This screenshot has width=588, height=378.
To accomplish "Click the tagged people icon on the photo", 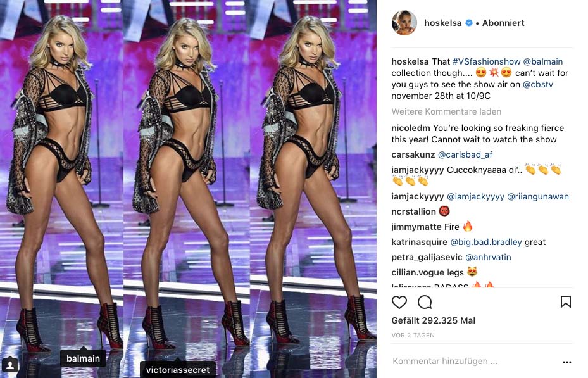I will coord(10,365).
